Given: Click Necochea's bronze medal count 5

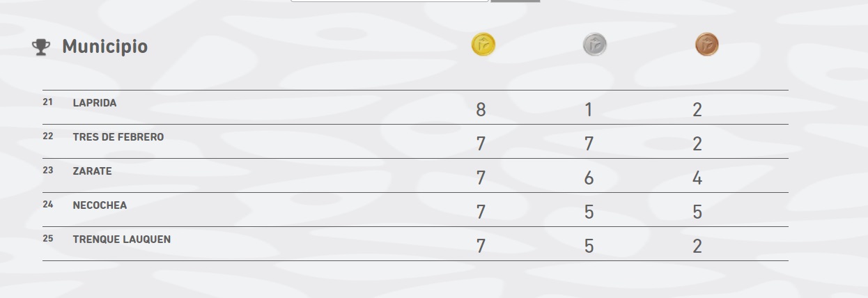Looking at the screenshot, I should (697, 212).
